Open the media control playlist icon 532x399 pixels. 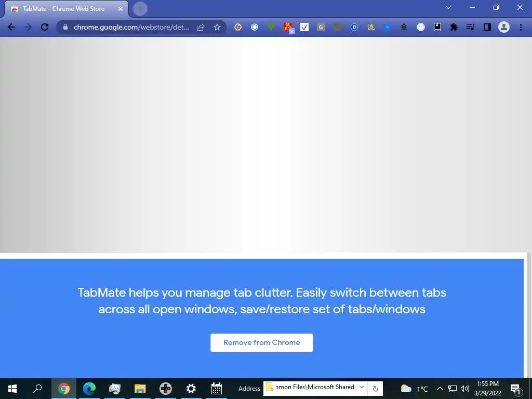pos(470,27)
